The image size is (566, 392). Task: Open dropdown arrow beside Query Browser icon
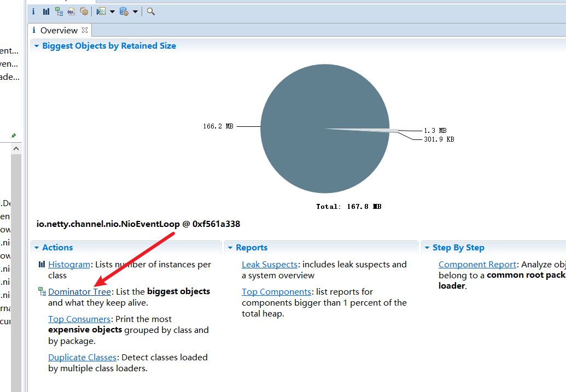pyautogui.click(x=135, y=11)
